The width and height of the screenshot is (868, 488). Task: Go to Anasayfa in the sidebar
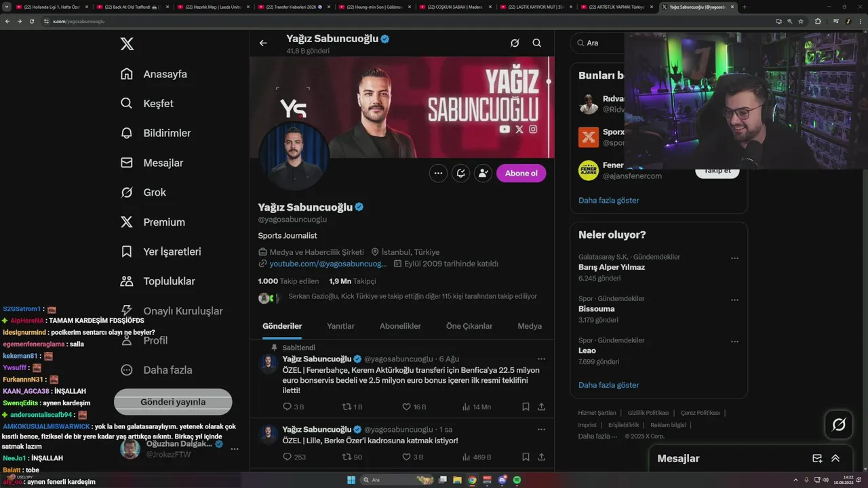[153, 74]
